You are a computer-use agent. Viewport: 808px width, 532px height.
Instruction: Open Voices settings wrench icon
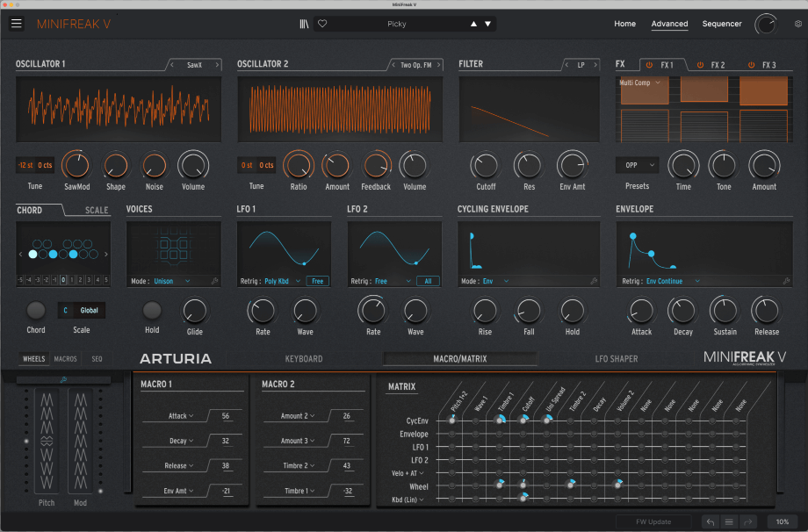[x=214, y=281]
